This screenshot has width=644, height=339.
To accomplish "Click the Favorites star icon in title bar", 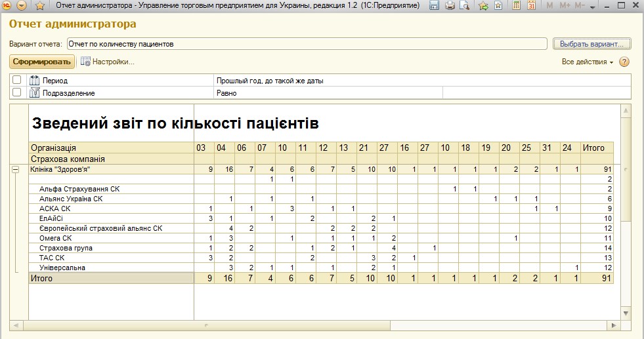I will pos(39,5).
